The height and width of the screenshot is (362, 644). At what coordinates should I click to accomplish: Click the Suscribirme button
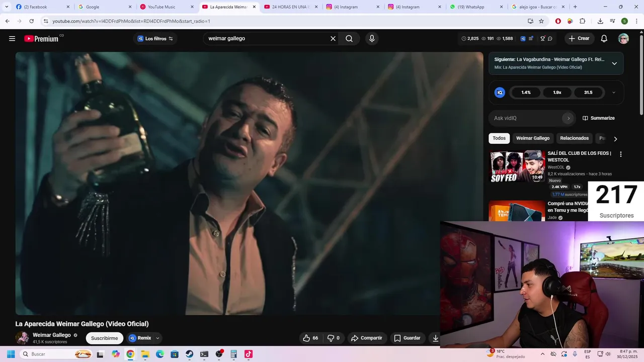click(x=105, y=338)
